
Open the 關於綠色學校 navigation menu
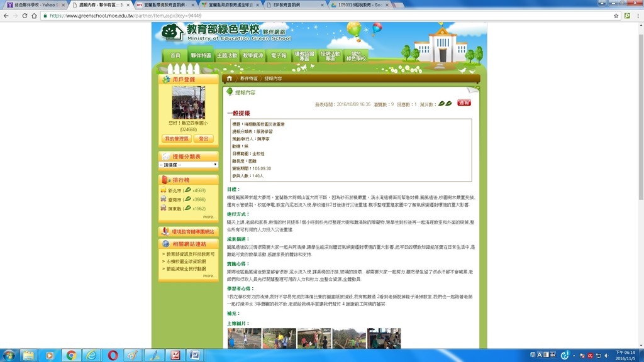pyautogui.click(x=356, y=56)
